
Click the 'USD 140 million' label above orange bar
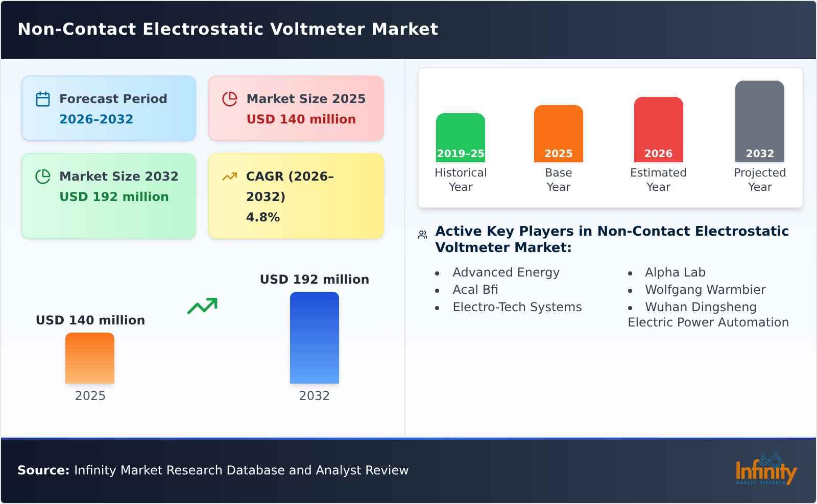tap(90, 320)
